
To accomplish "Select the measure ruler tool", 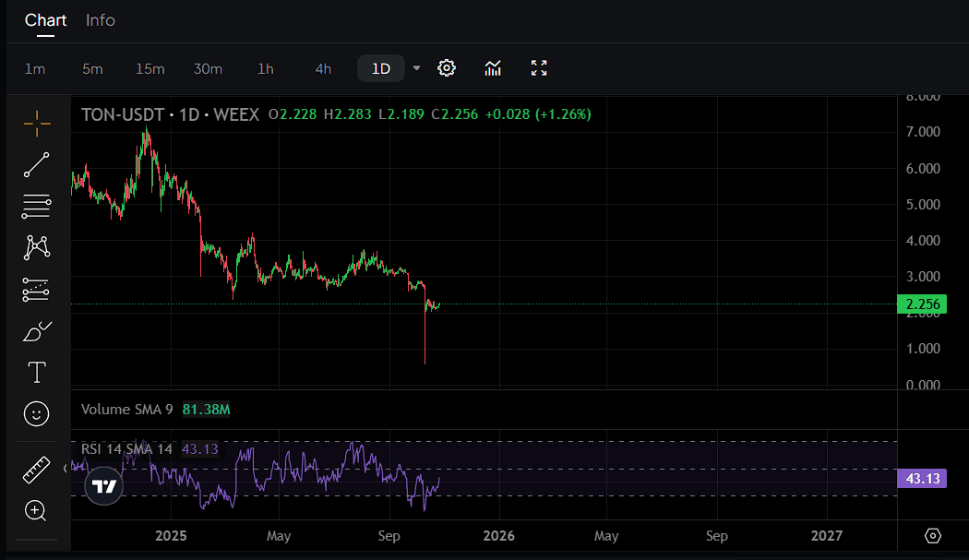I will 36,469.
